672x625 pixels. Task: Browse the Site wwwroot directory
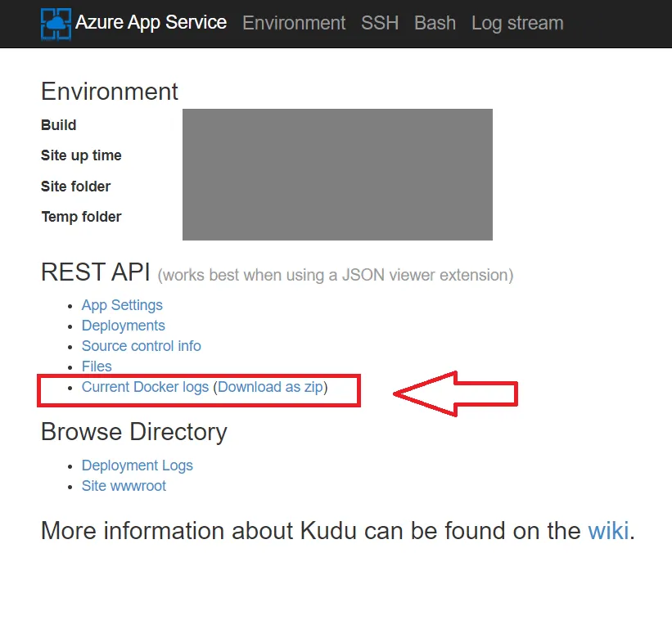click(x=124, y=486)
